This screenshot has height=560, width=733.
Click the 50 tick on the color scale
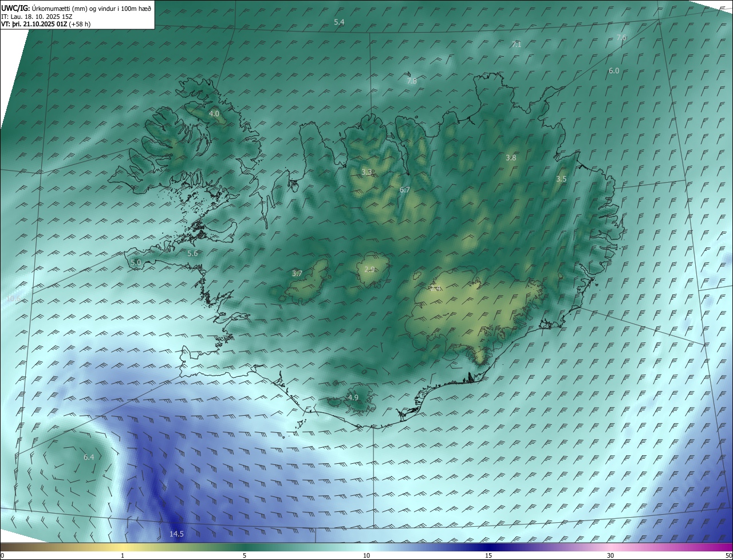tap(728, 555)
